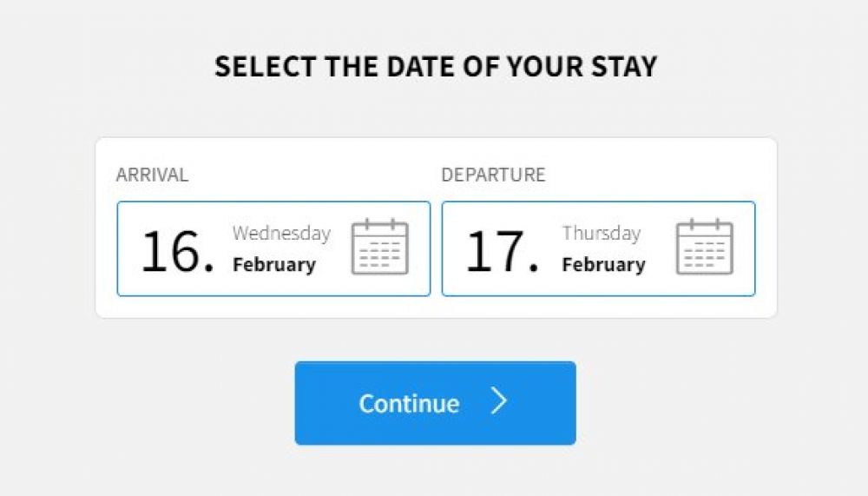The width and height of the screenshot is (868, 496).
Task: Click the right chevron arrow beside Continue
Action: coord(498,402)
